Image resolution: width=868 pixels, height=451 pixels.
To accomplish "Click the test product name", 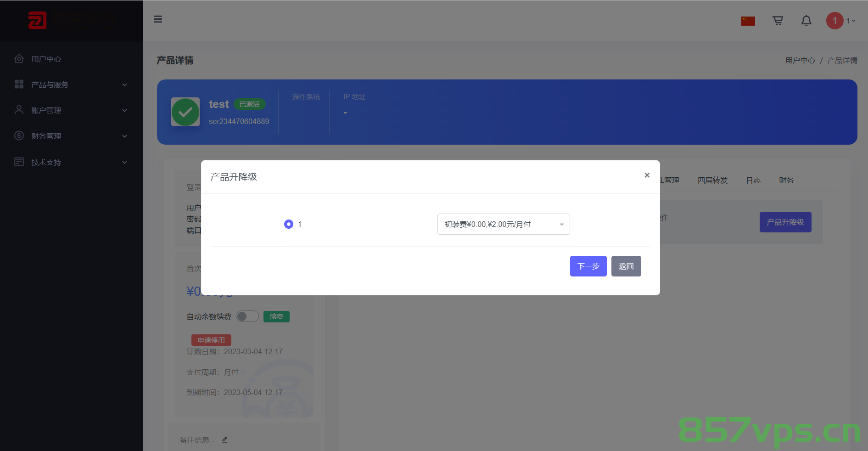I will [219, 104].
